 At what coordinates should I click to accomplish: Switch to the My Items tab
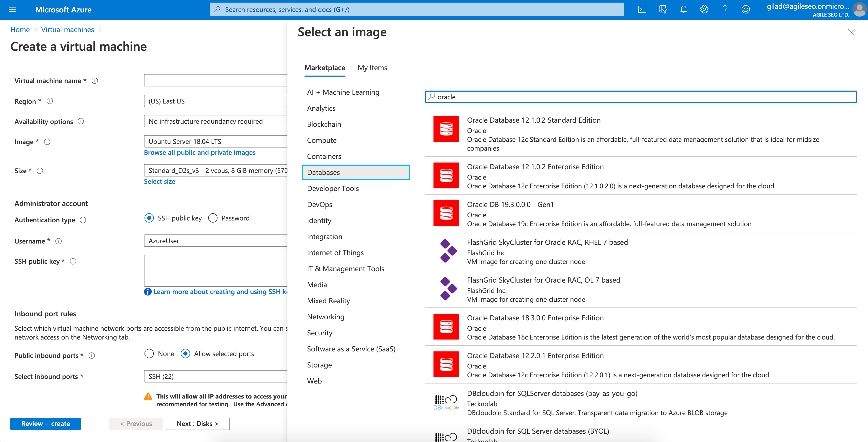click(372, 68)
